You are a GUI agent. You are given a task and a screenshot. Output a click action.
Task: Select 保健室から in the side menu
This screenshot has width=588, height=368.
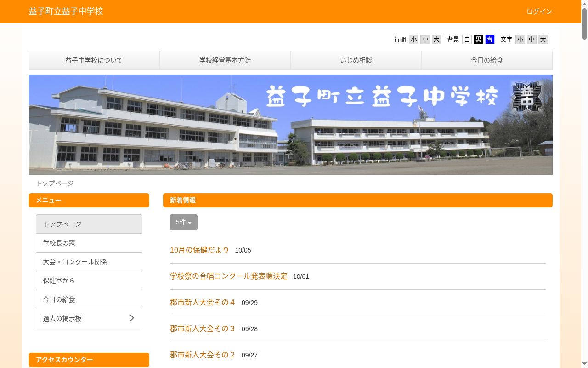click(89, 281)
